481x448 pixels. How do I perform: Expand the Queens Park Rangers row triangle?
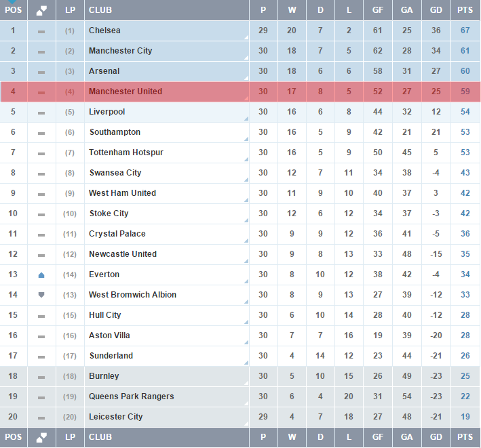(x=246, y=404)
